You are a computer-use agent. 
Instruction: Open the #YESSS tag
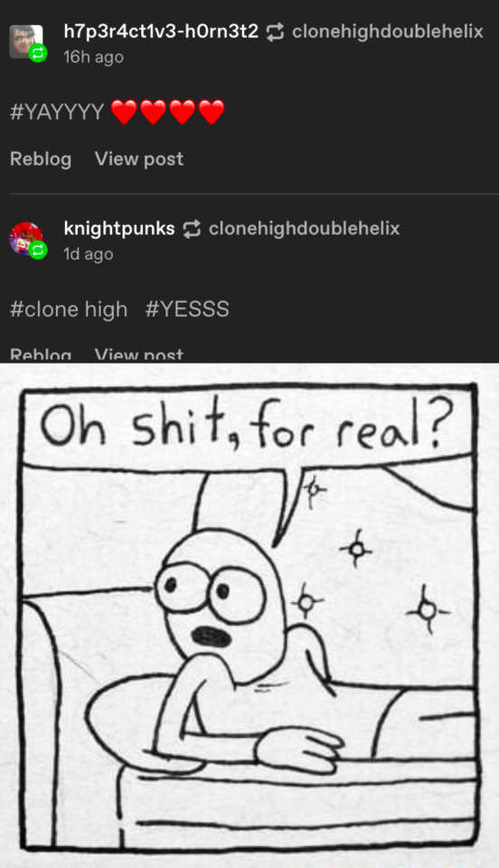[x=187, y=309]
